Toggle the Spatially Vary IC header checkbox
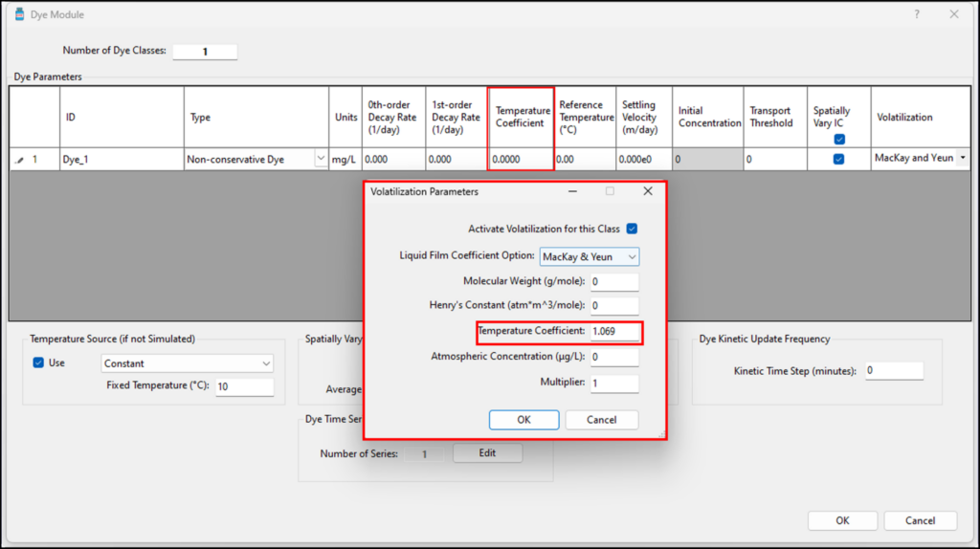The height and width of the screenshot is (549, 980). 839,140
